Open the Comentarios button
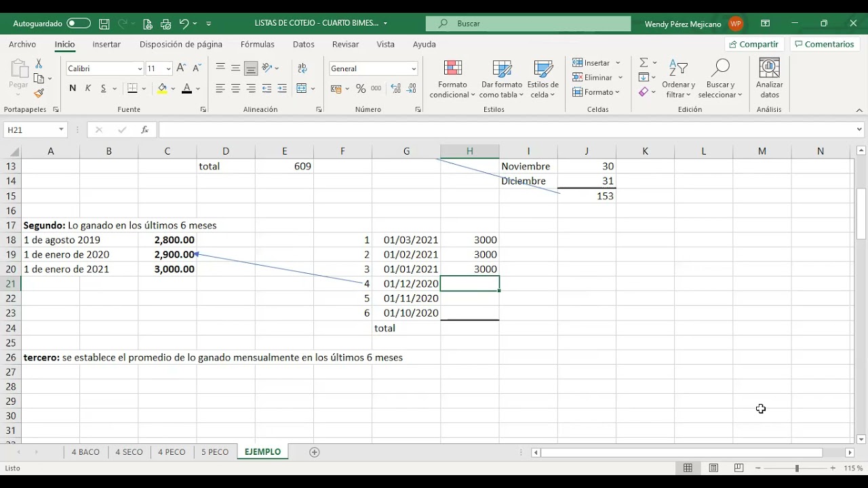The width and height of the screenshot is (868, 488). coord(824,44)
